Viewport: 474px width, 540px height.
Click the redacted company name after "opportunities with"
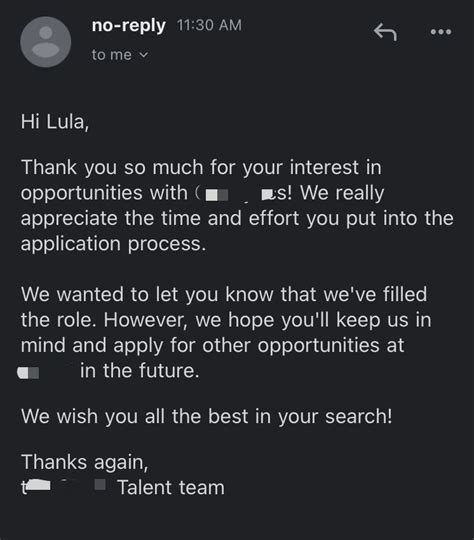click(240, 194)
